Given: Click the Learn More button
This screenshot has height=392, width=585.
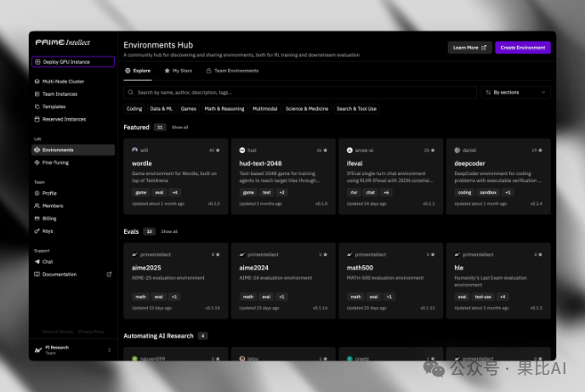Looking at the screenshot, I should click(x=469, y=48).
